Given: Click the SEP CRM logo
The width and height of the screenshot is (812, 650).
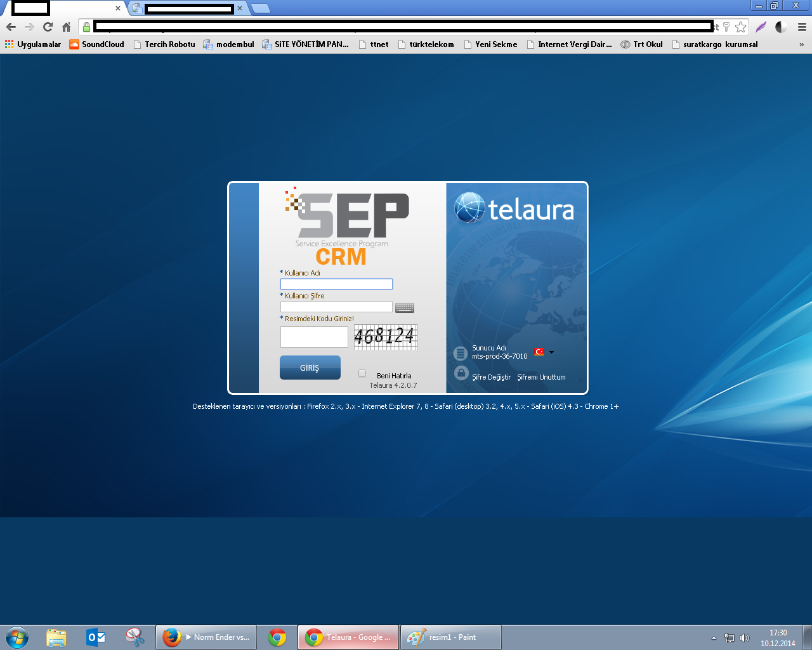Looking at the screenshot, I should click(346, 225).
